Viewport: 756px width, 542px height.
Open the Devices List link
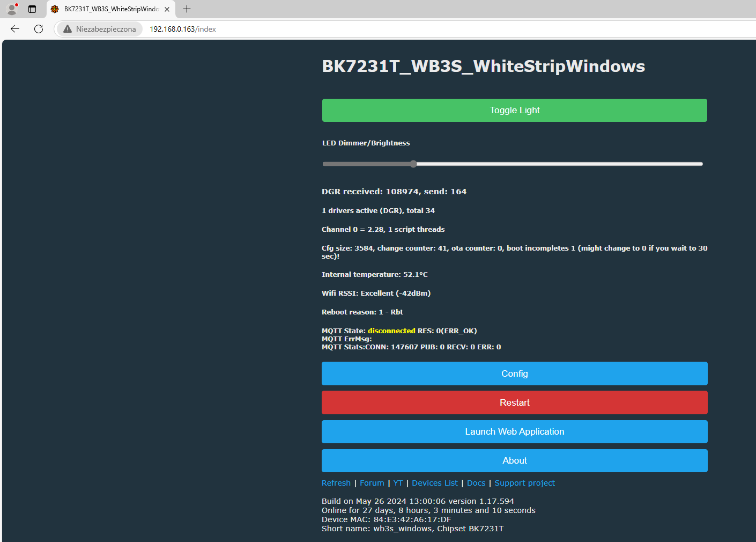(x=435, y=483)
